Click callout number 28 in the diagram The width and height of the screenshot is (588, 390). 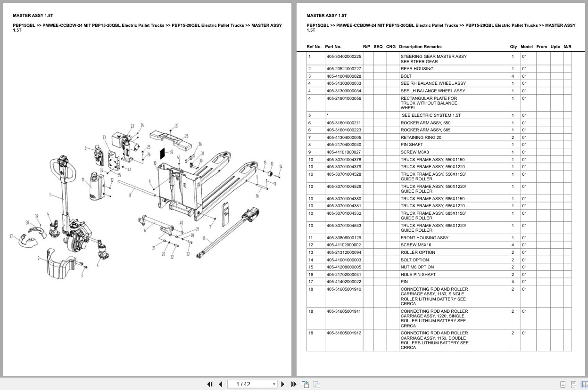pos(186,136)
